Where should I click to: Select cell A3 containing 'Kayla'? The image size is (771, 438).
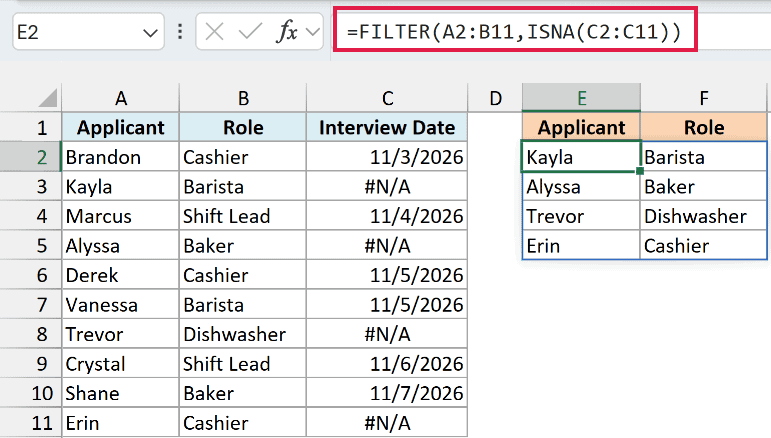120,187
